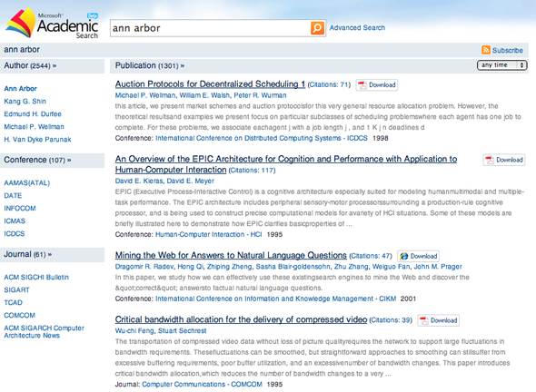Image resolution: width=536 pixels, height=392 pixels.
Task: Click the orange search magnifier button
Action: coord(317,28)
